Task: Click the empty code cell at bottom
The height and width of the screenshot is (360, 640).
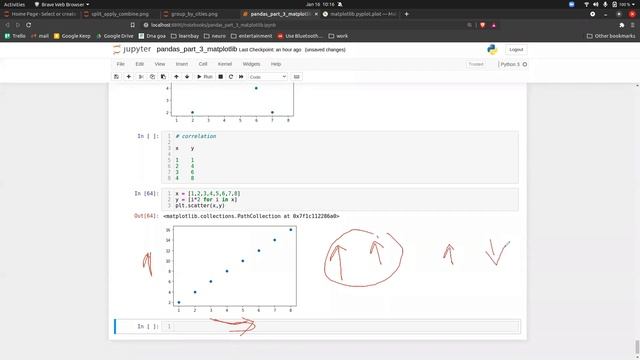Action: click(341, 326)
